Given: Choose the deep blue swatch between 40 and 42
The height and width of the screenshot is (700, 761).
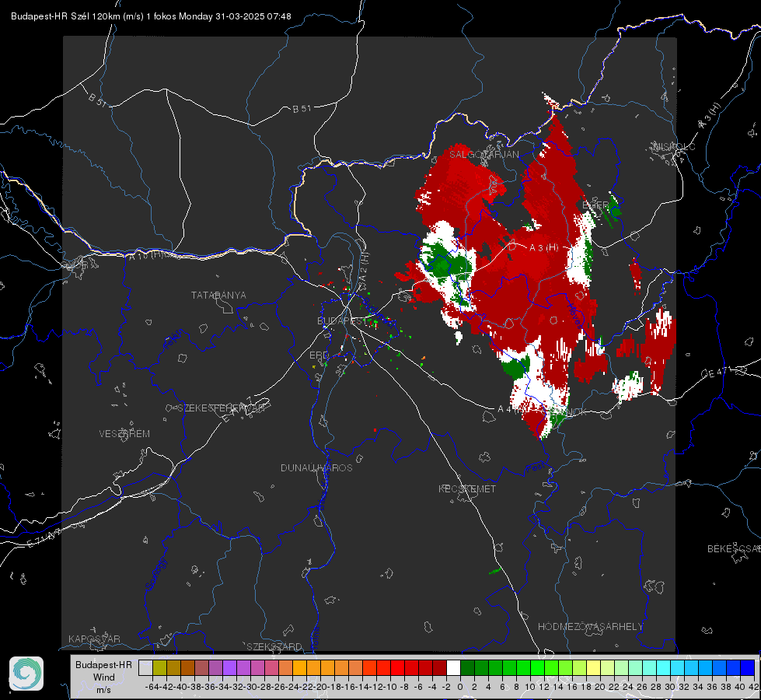Looking at the screenshot, I should coord(748,668).
